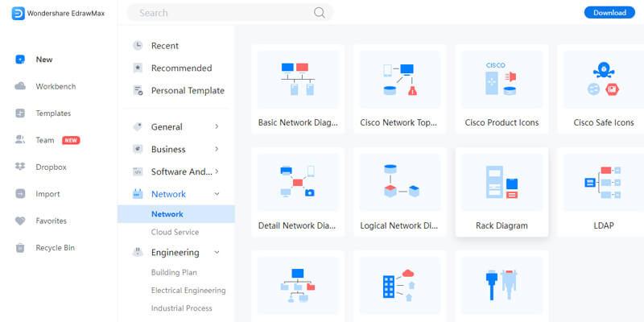Open the Cisco Safe Icons template

[x=601, y=89]
